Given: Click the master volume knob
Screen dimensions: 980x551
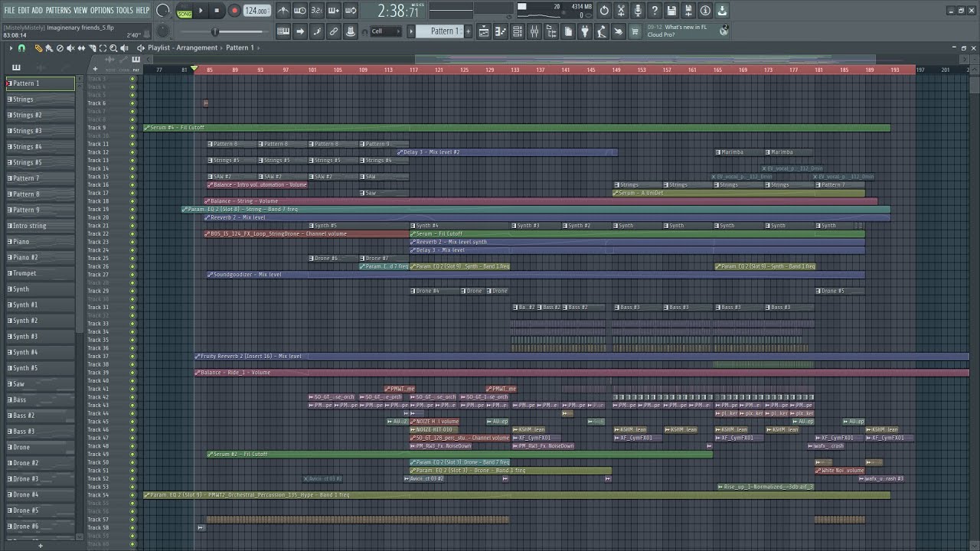Looking at the screenshot, I should coord(163,11).
